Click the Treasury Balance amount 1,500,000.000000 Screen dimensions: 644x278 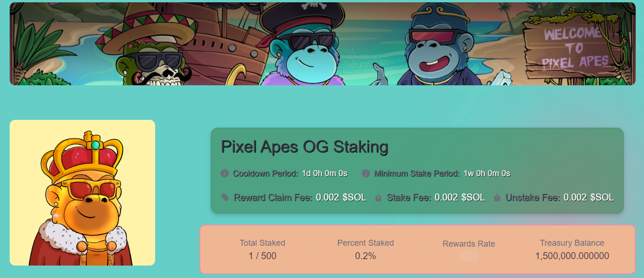[572, 255]
